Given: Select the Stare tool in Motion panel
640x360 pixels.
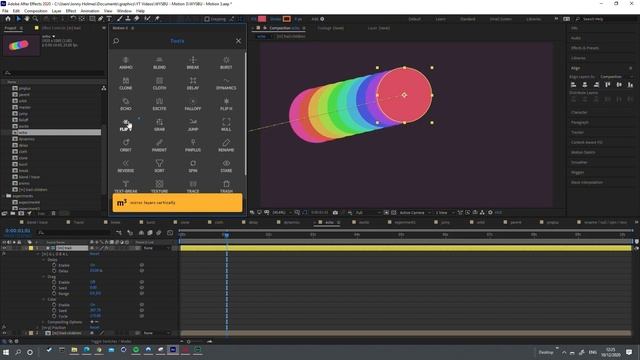Looking at the screenshot, I should tap(226, 167).
